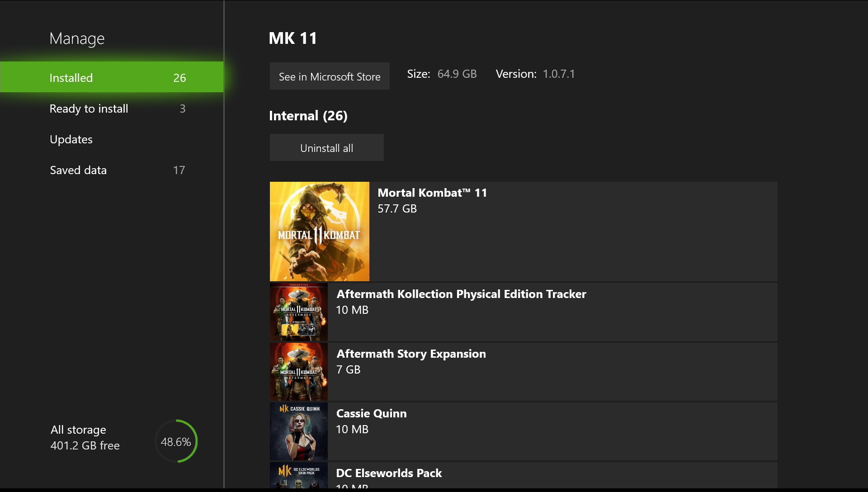Click the MK 11 page heading

pyautogui.click(x=293, y=38)
